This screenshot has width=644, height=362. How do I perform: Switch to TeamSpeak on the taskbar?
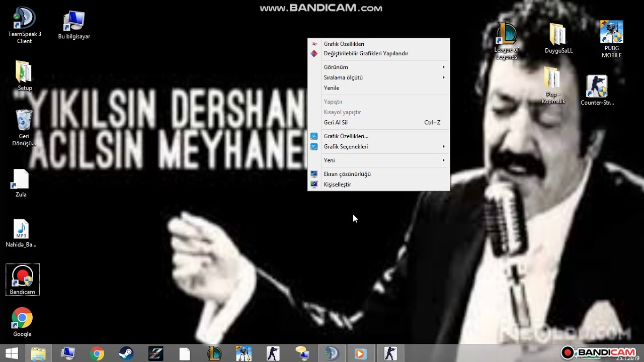click(331, 353)
